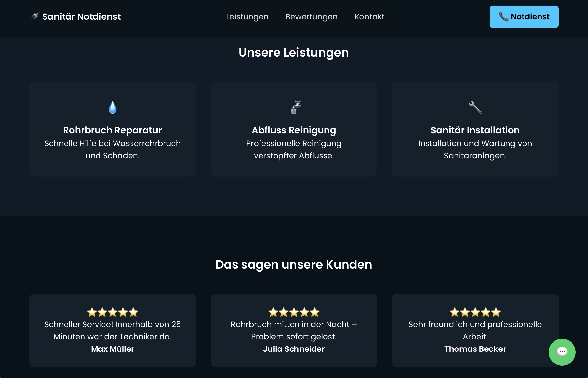Click the Thomas Becker reviewer name

475,349
